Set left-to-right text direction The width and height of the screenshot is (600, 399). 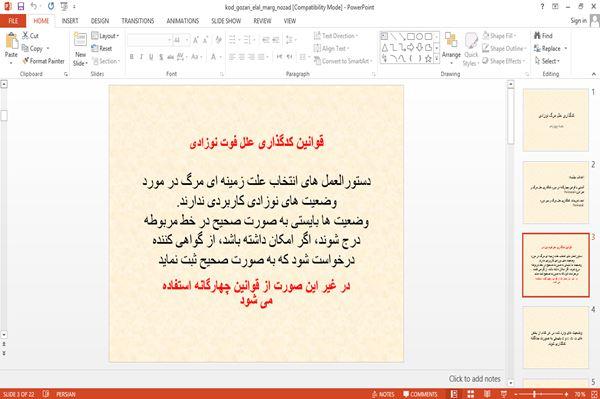[279, 57]
